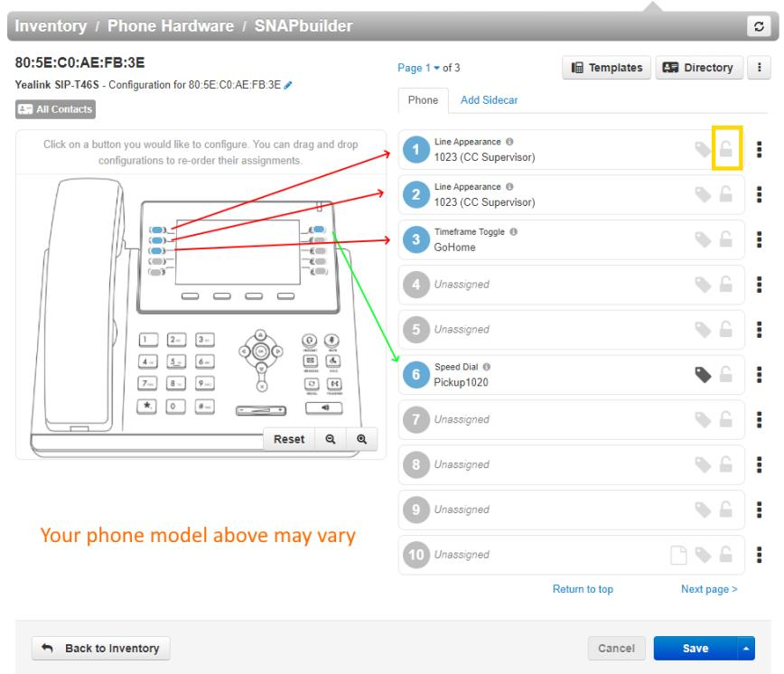Viewport: 784px width, 674px height.
Task: Click the refresh icon in the header bar
Action: [759, 26]
